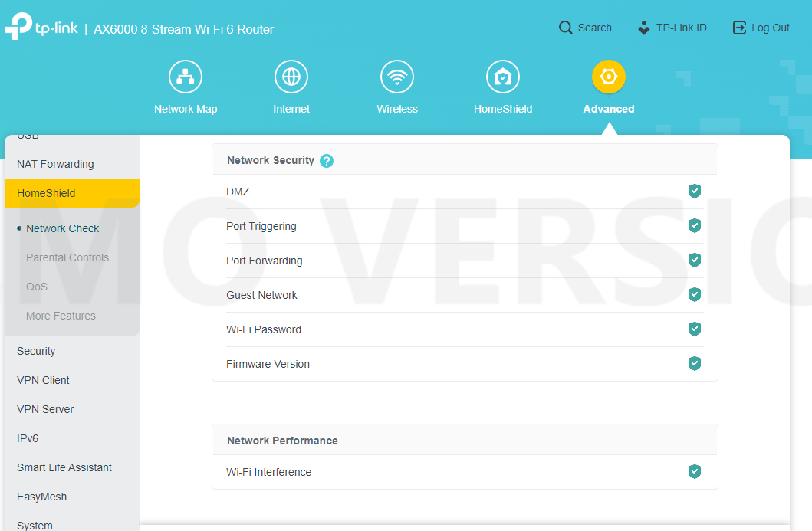The width and height of the screenshot is (812, 531).
Task: Click the Firmware Version shield status icon
Action: [x=695, y=363]
